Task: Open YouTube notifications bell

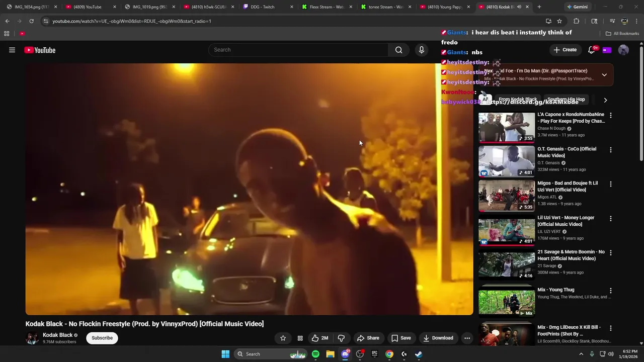Action: pos(592,50)
